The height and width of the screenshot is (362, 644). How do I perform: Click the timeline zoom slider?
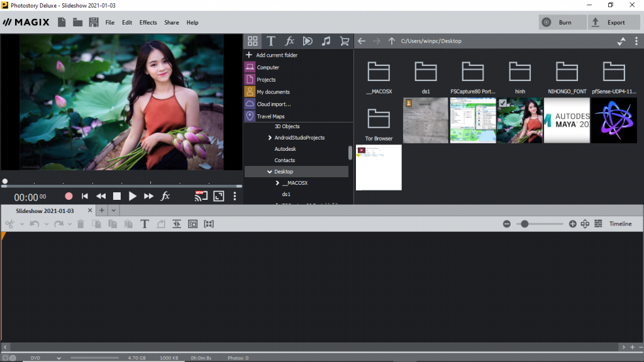tap(525, 223)
